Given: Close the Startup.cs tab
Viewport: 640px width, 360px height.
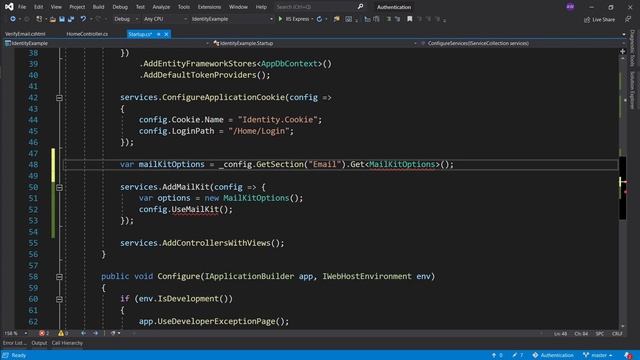Looking at the screenshot, I should coord(166,34).
